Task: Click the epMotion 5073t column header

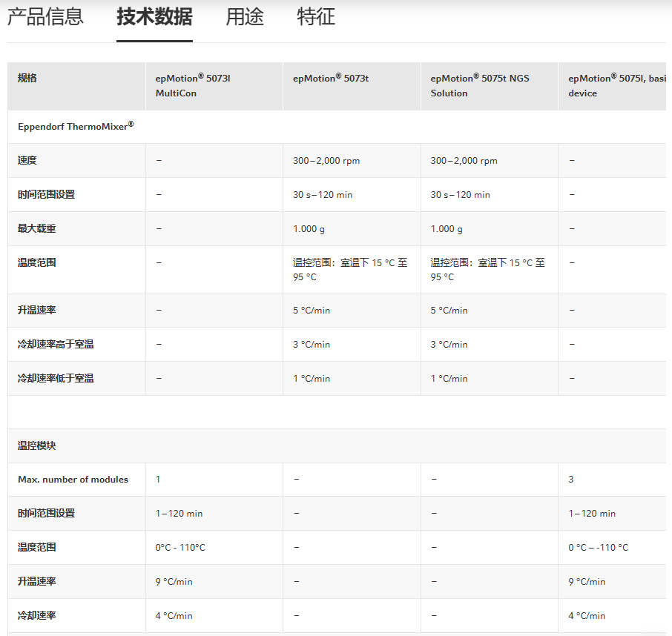Action: (331, 79)
